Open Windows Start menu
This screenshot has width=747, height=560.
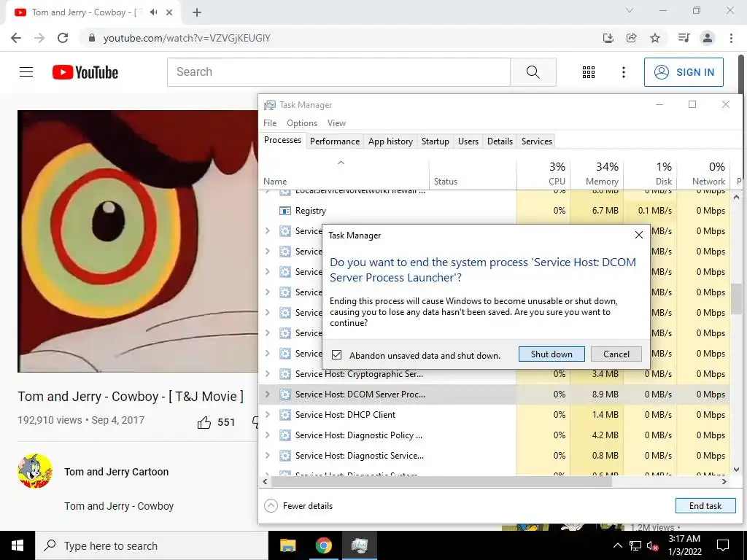coord(18,545)
